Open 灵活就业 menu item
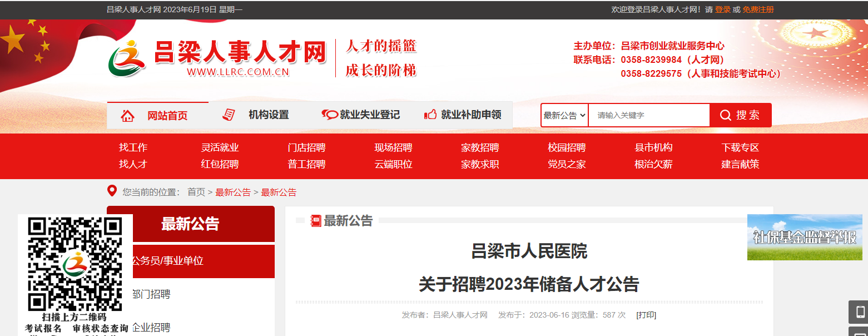This screenshot has height=336, width=868. click(220, 147)
